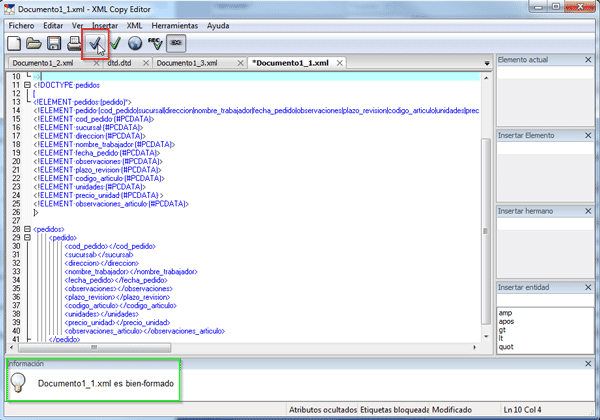Open the tab list dropdown arrow
The width and height of the screenshot is (600, 420).
pyautogui.click(x=487, y=63)
